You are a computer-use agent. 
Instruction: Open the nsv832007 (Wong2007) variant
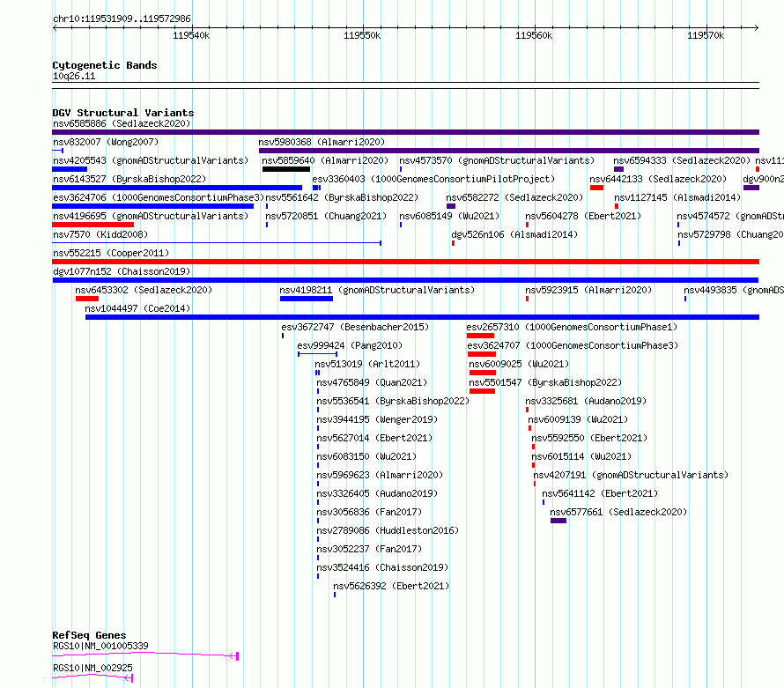(x=106, y=142)
